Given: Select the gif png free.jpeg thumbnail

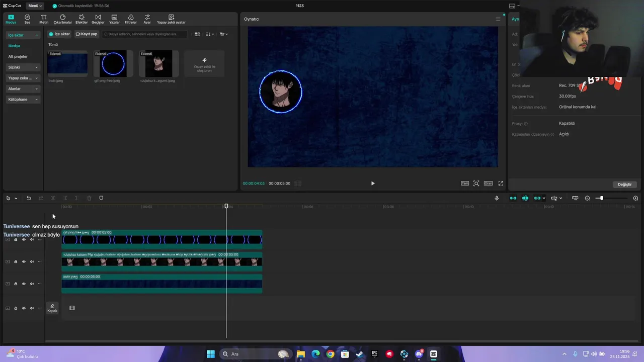Looking at the screenshot, I should pos(113,64).
